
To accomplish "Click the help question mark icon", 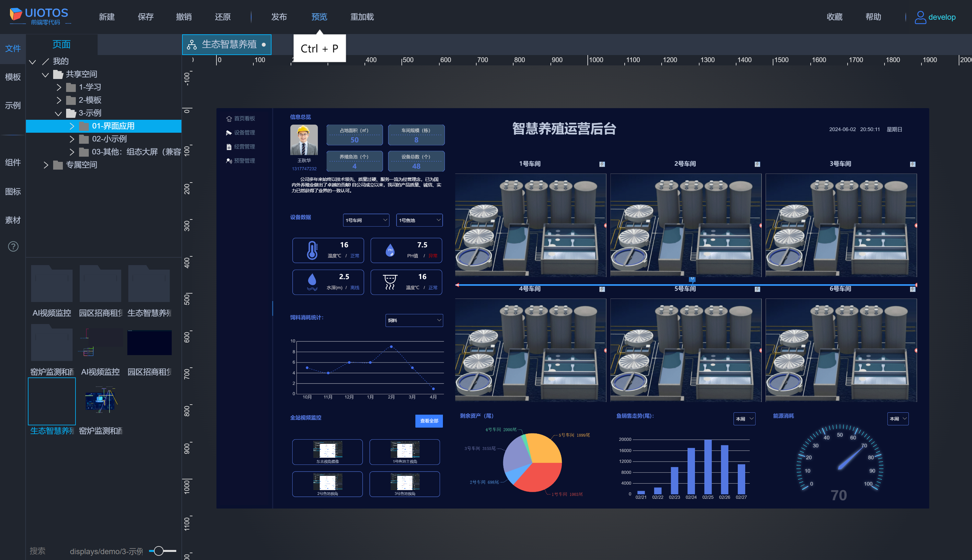I will pyautogui.click(x=13, y=246).
